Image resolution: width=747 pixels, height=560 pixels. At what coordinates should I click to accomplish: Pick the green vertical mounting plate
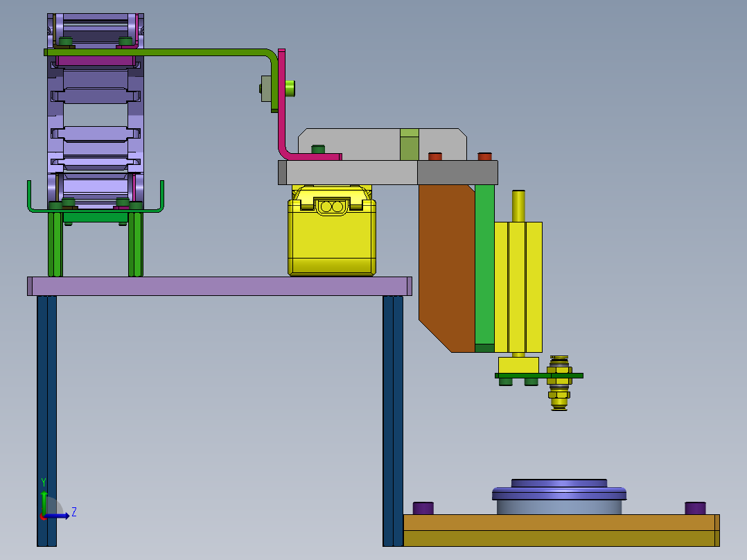pos(484,268)
